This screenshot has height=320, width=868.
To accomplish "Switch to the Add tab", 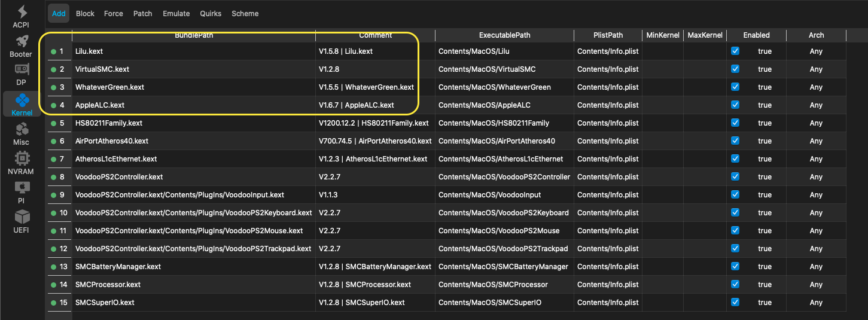I will point(59,13).
